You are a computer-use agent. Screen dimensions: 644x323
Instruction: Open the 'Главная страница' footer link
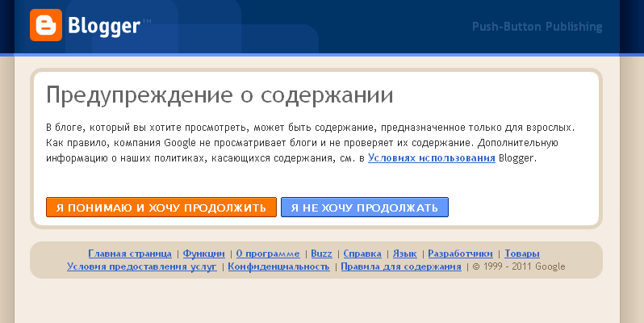(130, 254)
